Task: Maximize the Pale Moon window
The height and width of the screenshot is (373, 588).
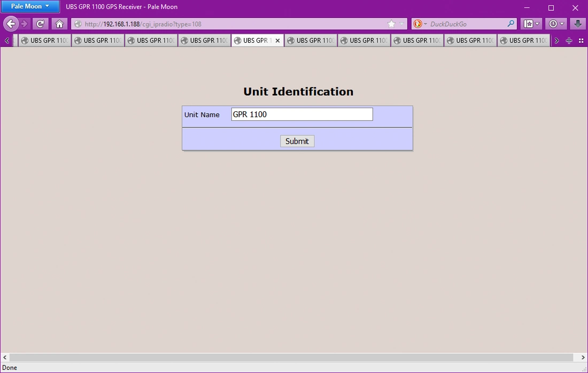Action: (x=551, y=7)
